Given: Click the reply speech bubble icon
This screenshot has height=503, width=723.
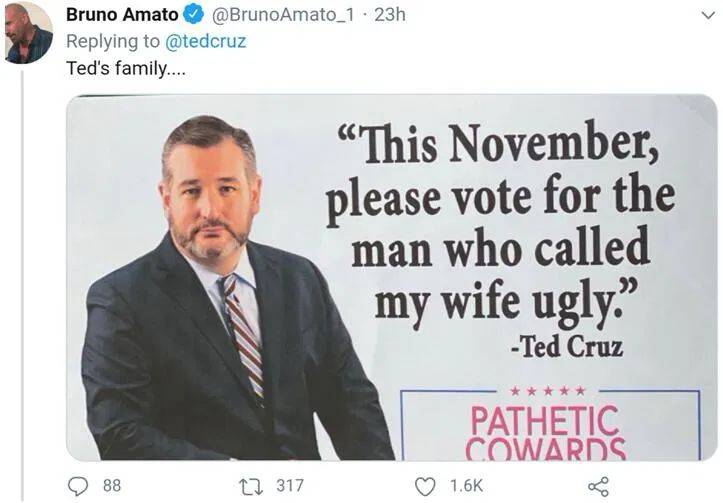Looking at the screenshot, I should pyautogui.click(x=80, y=486).
